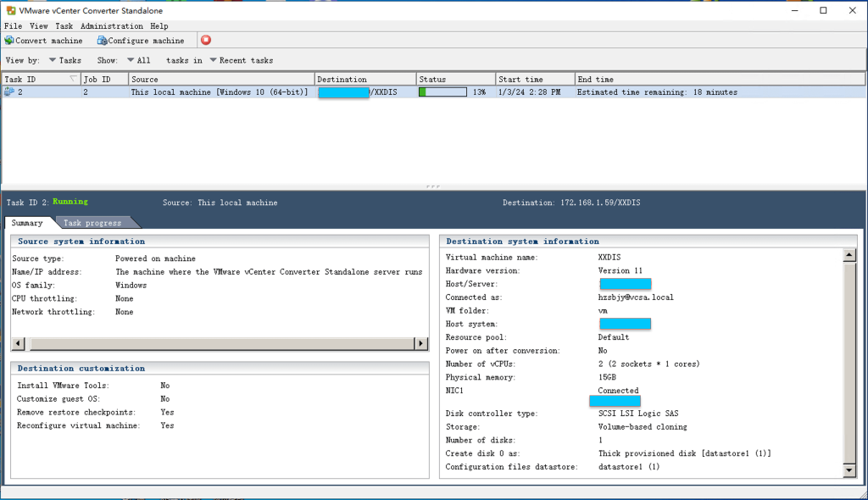Expand the View by Tasks dropdown

coord(64,60)
